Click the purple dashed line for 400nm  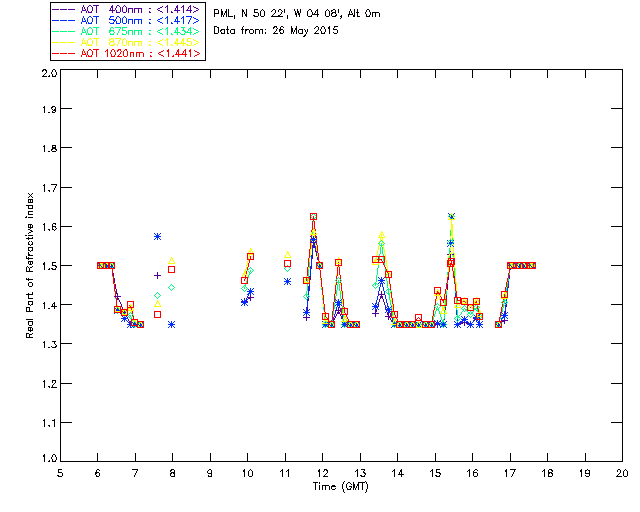click(x=64, y=9)
